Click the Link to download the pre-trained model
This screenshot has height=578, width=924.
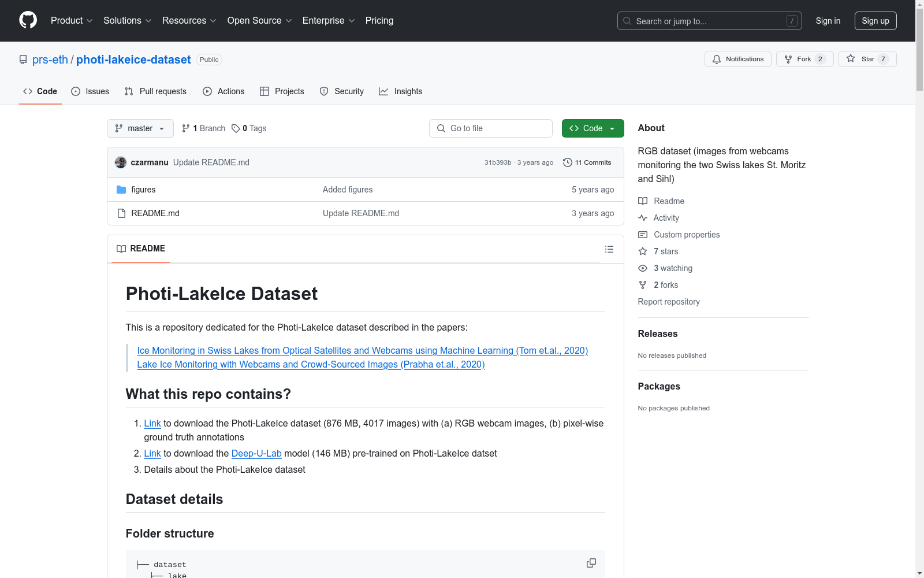tap(152, 453)
